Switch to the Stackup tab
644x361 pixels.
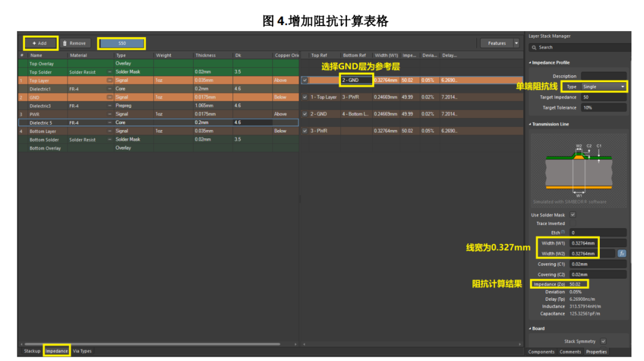[32, 351]
